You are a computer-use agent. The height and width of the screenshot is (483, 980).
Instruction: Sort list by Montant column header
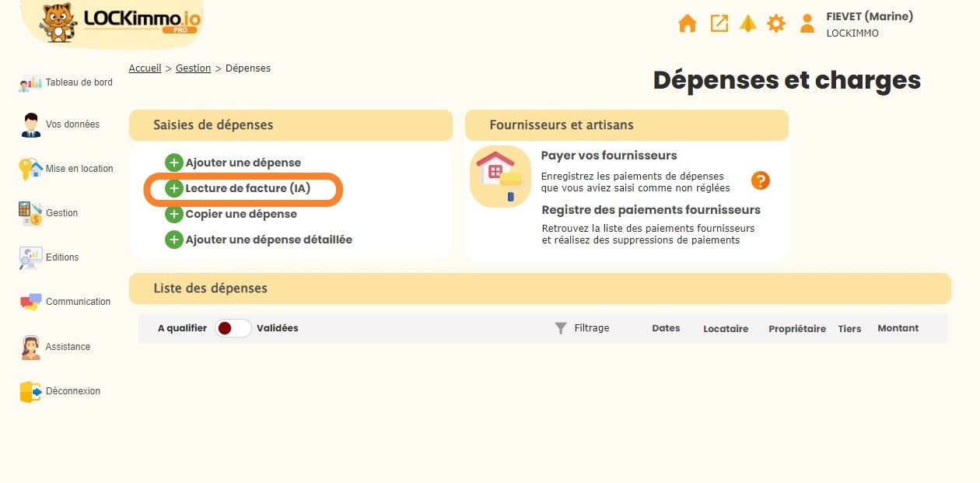898,328
